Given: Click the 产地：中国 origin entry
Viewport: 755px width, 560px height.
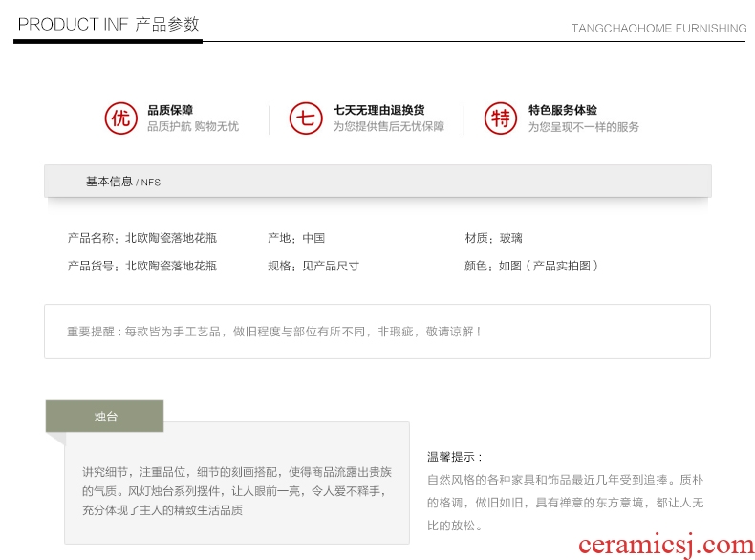Looking at the screenshot, I should [x=296, y=238].
